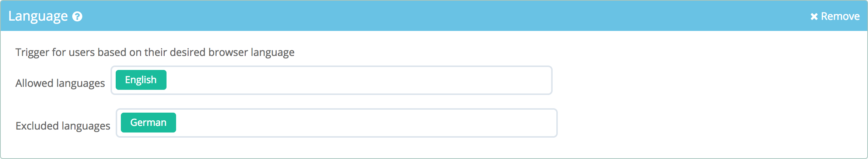Click the far end of Excluded languages box
This screenshot has width=868, height=159.
coord(547,123)
